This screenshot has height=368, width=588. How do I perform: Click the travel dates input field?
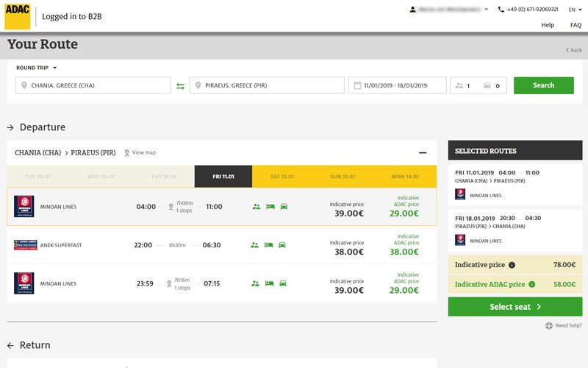[x=397, y=85]
